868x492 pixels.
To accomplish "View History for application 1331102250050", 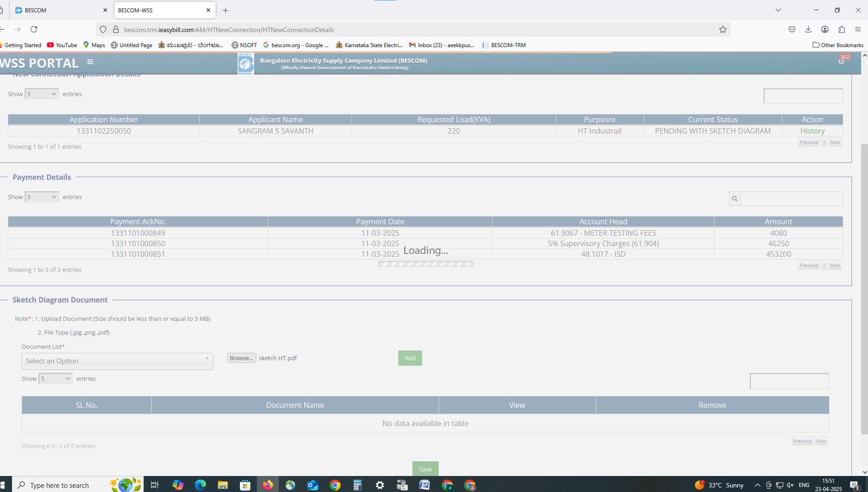I will (812, 131).
